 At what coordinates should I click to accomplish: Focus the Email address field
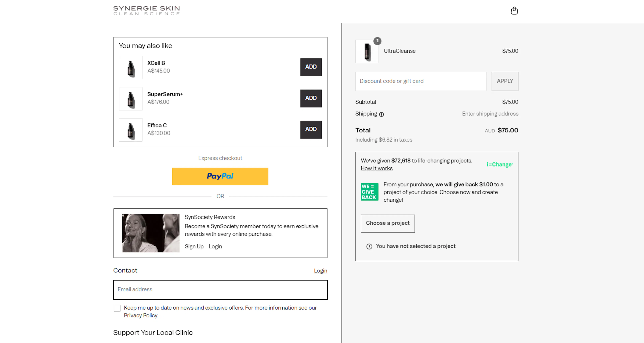220,290
